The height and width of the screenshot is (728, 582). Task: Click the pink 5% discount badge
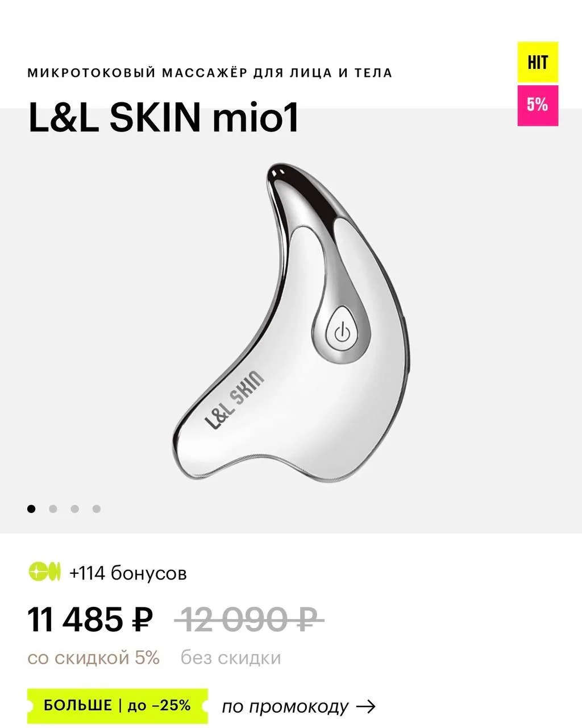tap(538, 105)
